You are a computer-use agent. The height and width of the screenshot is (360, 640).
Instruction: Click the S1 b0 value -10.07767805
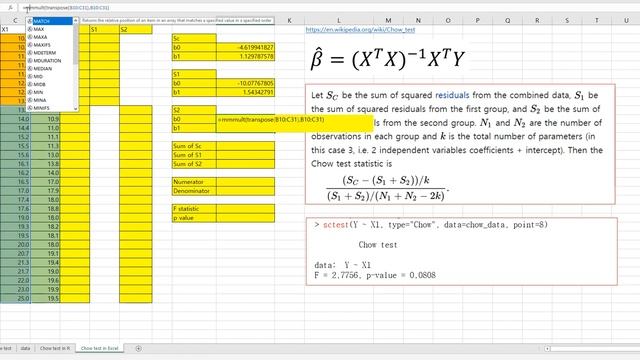coord(245,83)
